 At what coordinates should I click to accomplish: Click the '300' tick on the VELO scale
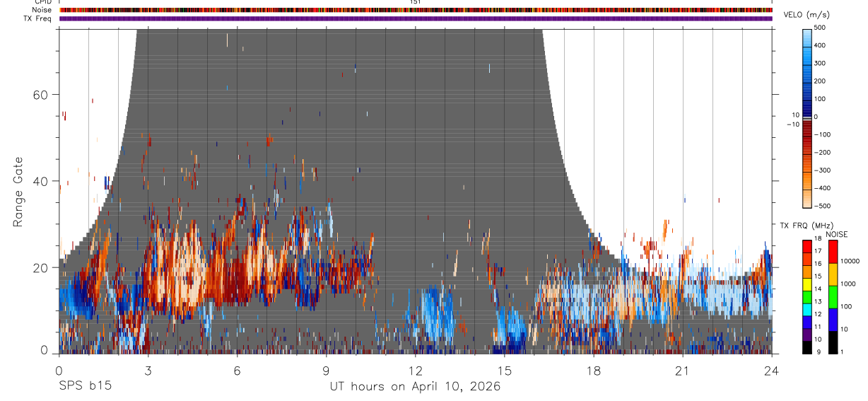(821, 63)
